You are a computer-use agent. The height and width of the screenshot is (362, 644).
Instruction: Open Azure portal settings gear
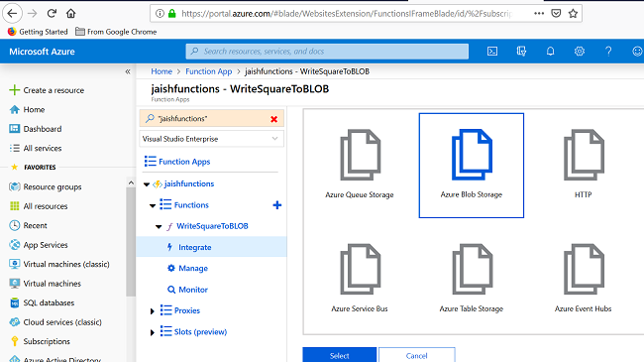click(580, 52)
